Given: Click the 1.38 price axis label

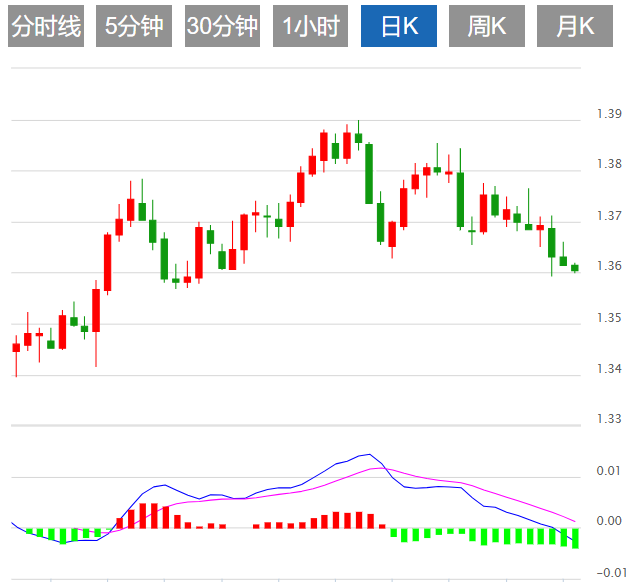Looking at the screenshot, I should coord(609,164).
